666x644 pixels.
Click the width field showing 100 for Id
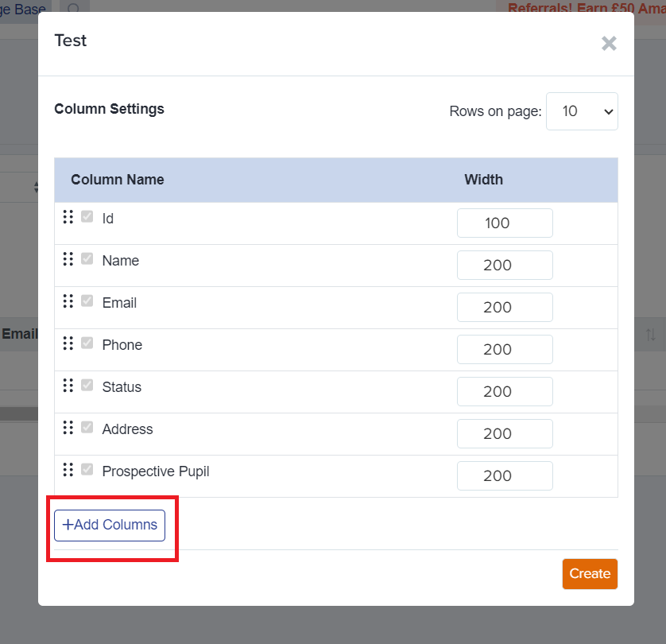tap(504, 223)
